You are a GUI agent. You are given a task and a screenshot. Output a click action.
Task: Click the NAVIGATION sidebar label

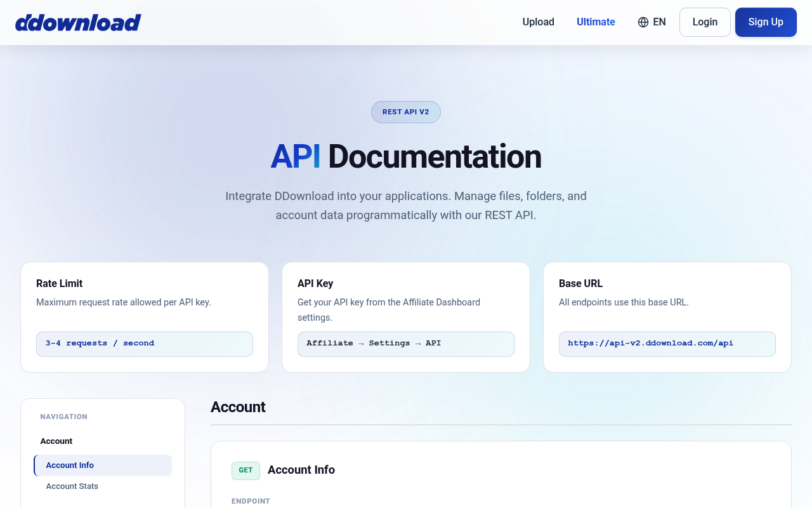(64, 417)
